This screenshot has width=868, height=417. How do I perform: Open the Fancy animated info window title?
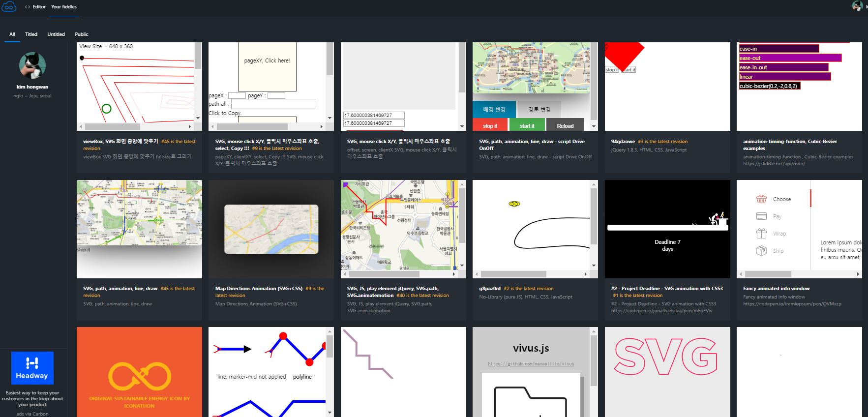coord(776,289)
